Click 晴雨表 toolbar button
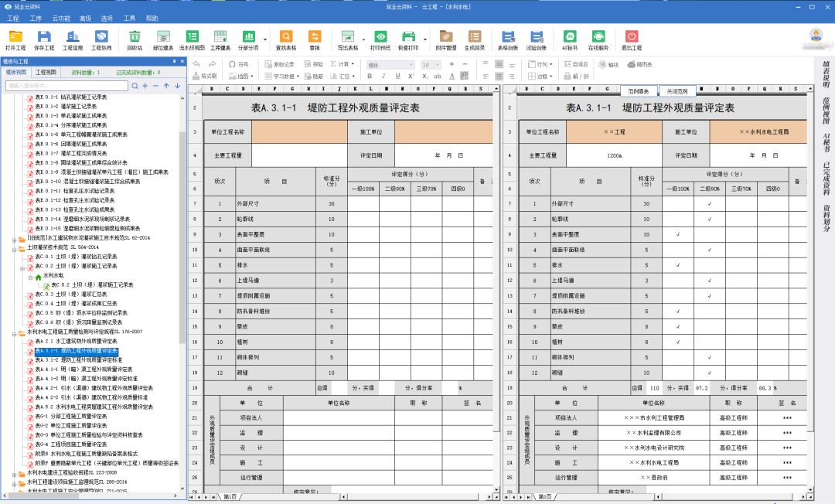 tap(639, 64)
